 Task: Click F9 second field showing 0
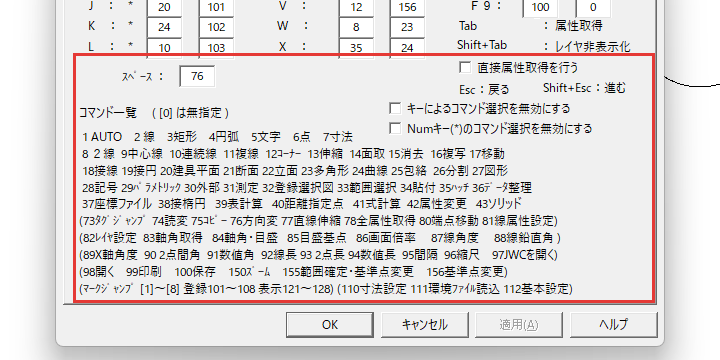593,7
